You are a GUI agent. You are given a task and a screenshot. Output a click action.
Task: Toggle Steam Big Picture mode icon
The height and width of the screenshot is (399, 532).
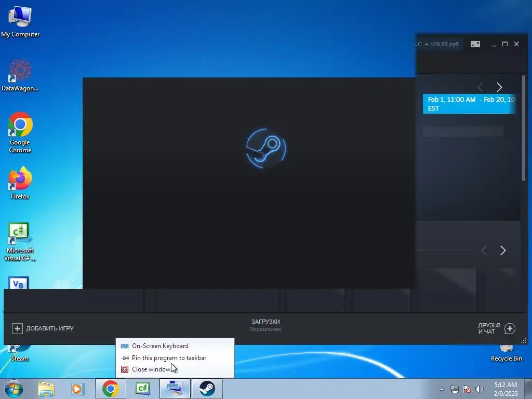(x=475, y=44)
